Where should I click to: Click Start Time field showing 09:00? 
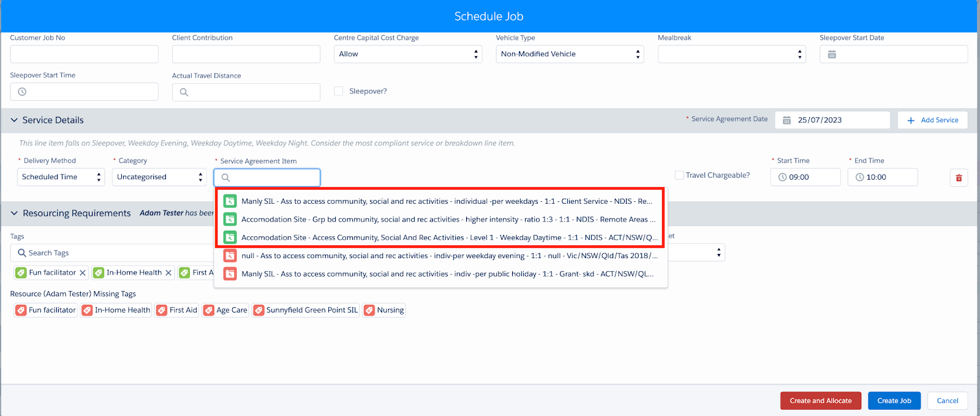805,177
